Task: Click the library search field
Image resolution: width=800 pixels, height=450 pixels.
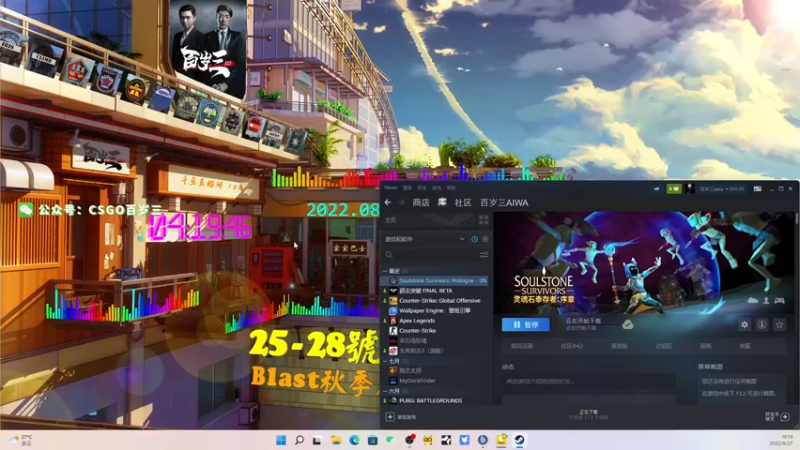Action: [431, 255]
